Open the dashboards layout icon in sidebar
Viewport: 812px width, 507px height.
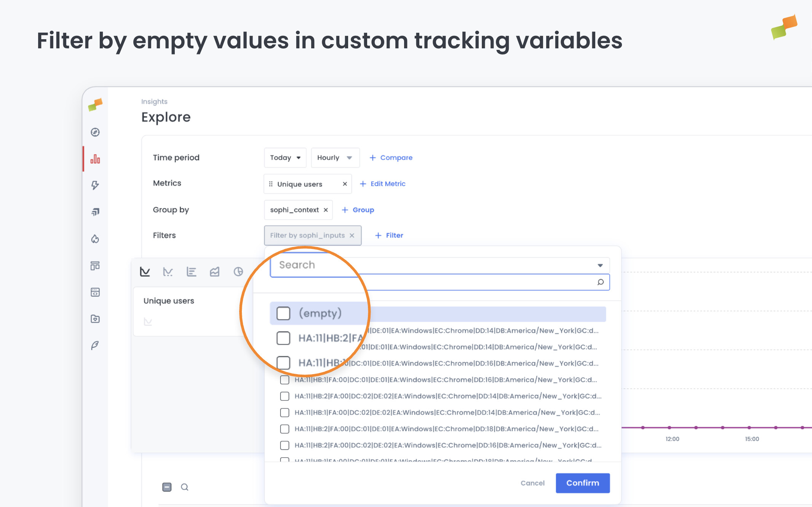pos(95,266)
